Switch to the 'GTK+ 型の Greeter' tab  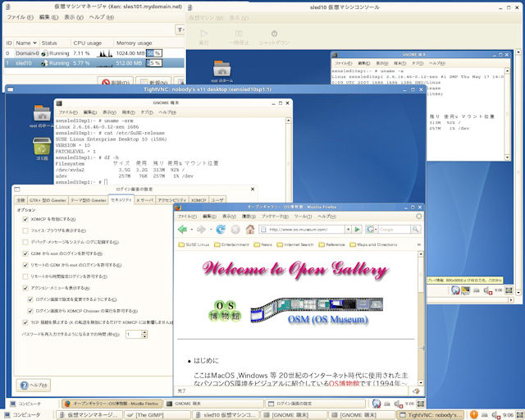(x=48, y=200)
